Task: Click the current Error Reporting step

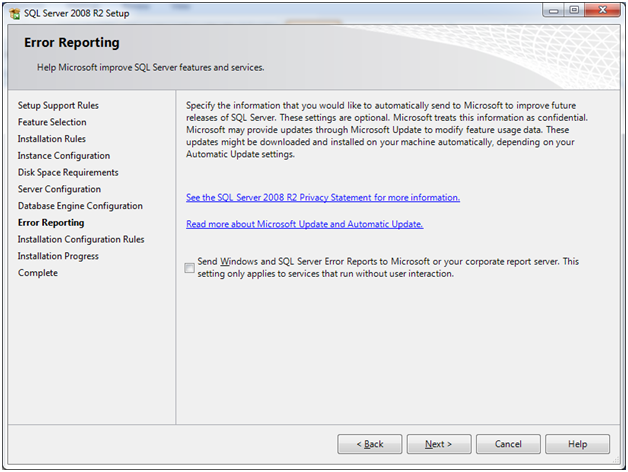Action: [51, 223]
